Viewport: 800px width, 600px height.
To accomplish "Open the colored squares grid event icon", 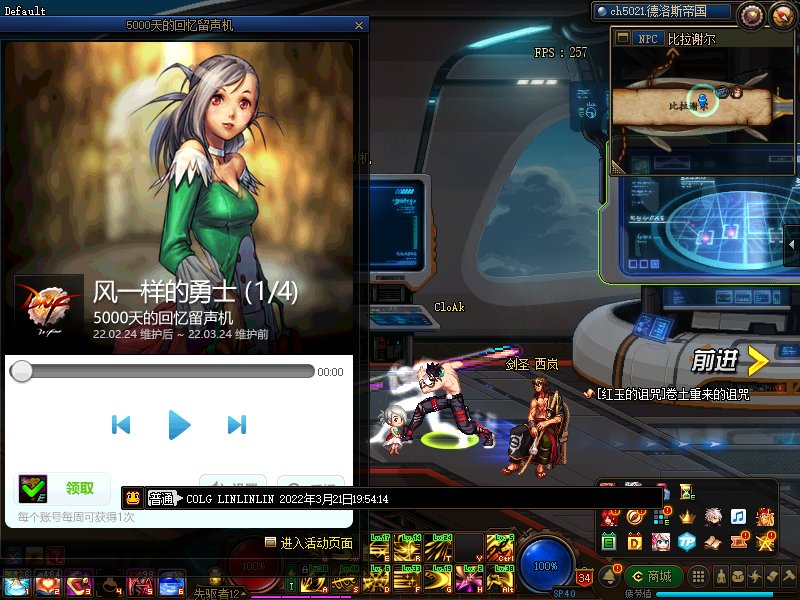I will [x=661, y=517].
